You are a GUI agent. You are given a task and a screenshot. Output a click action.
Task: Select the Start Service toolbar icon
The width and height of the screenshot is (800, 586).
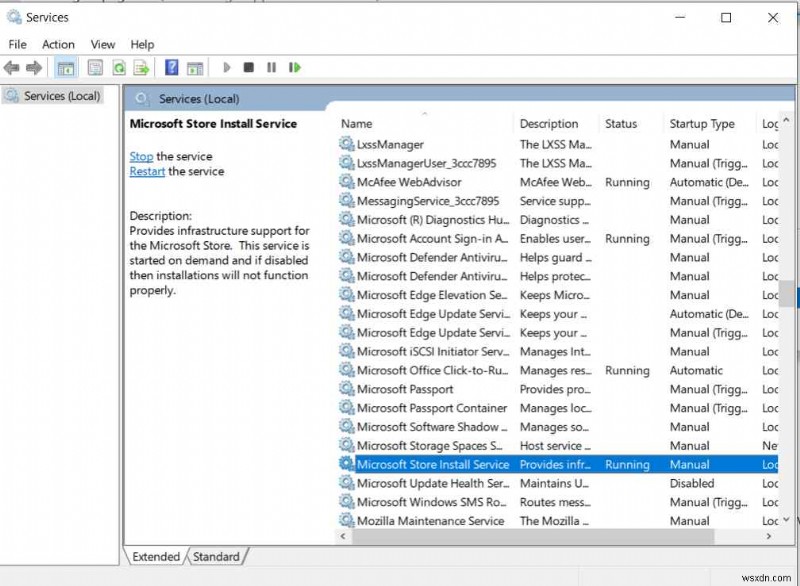pos(227,67)
